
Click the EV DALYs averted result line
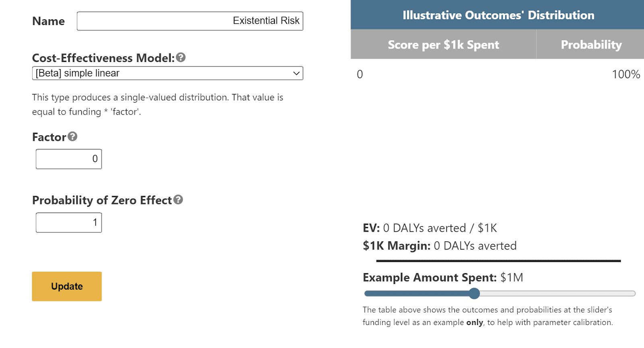(x=430, y=228)
